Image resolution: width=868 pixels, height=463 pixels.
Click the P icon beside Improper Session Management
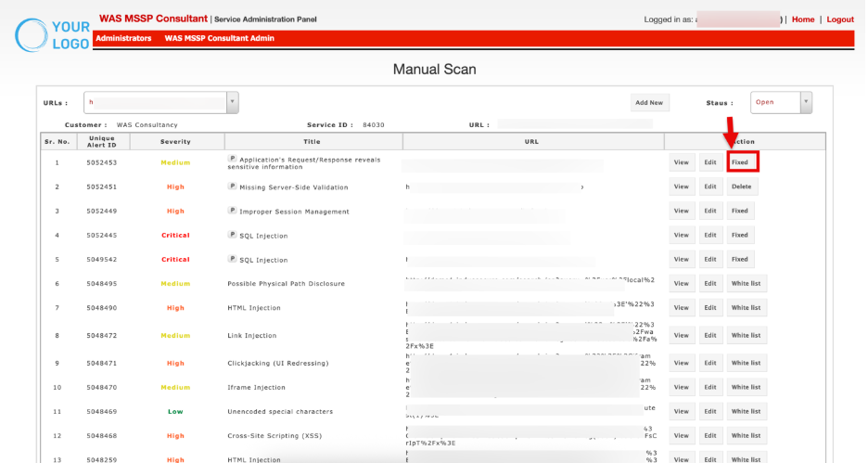(233, 211)
